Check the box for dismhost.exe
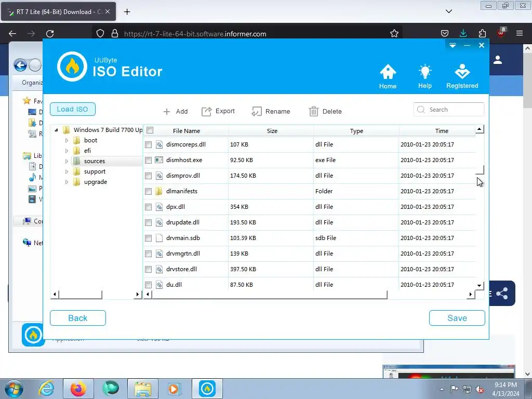 (x=148, y=160)
